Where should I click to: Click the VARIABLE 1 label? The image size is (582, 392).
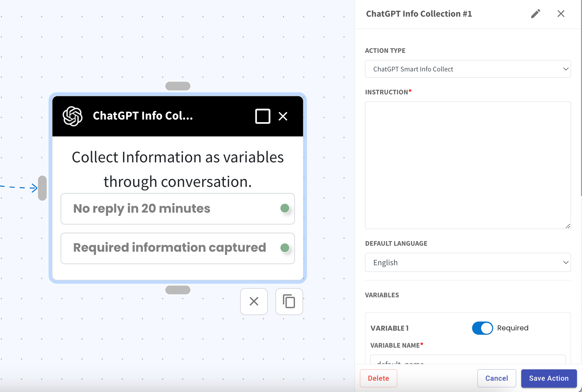[x=389, y=328]
